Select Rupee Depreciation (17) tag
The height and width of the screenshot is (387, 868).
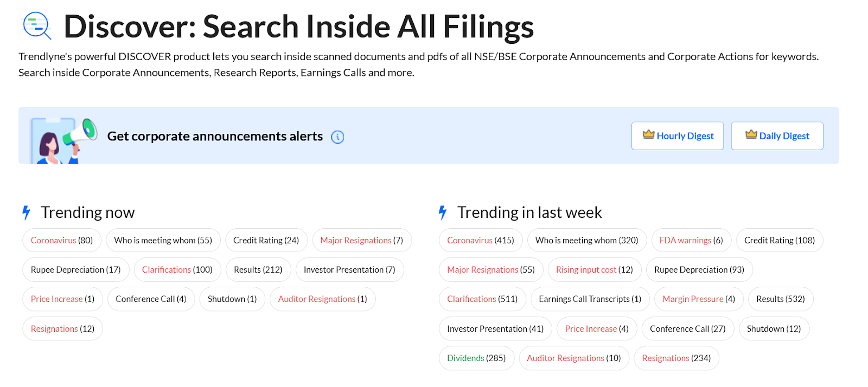(x=76, y=269)
